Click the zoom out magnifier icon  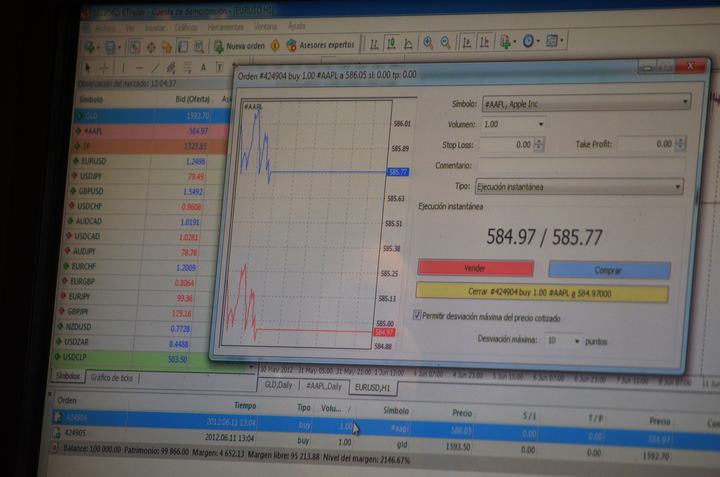tap(445, 43)
